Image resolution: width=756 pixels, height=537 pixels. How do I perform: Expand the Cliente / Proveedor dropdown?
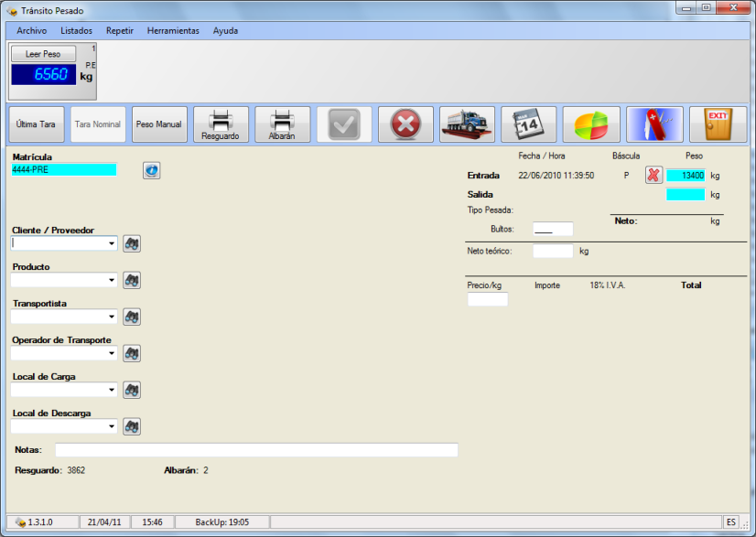[x=112, y=243]
